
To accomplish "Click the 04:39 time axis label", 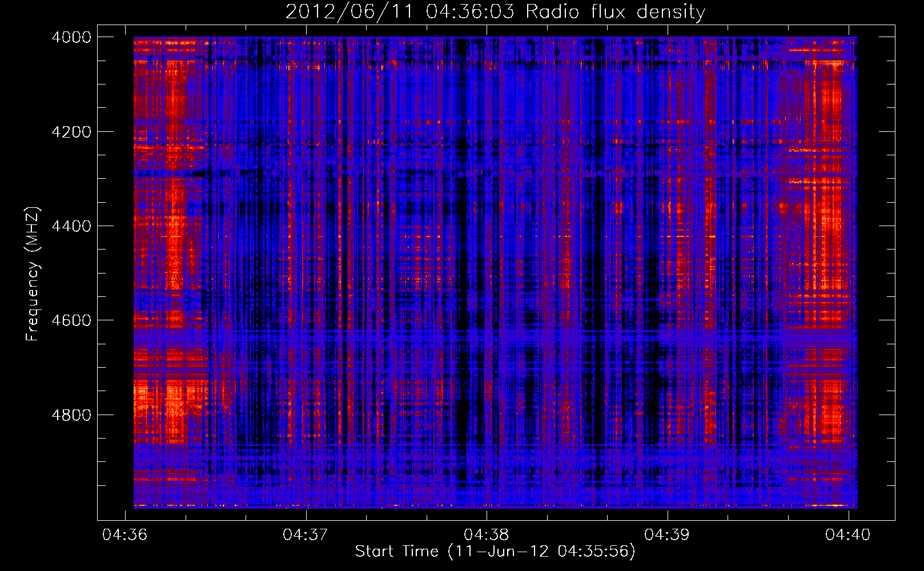I will [667, 534].
